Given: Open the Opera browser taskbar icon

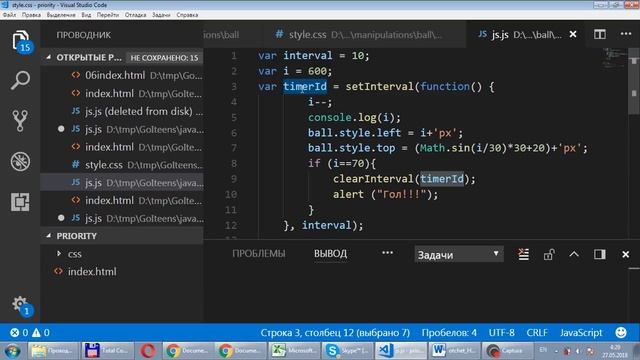Looking at the screenshot, I should point(148,351).
